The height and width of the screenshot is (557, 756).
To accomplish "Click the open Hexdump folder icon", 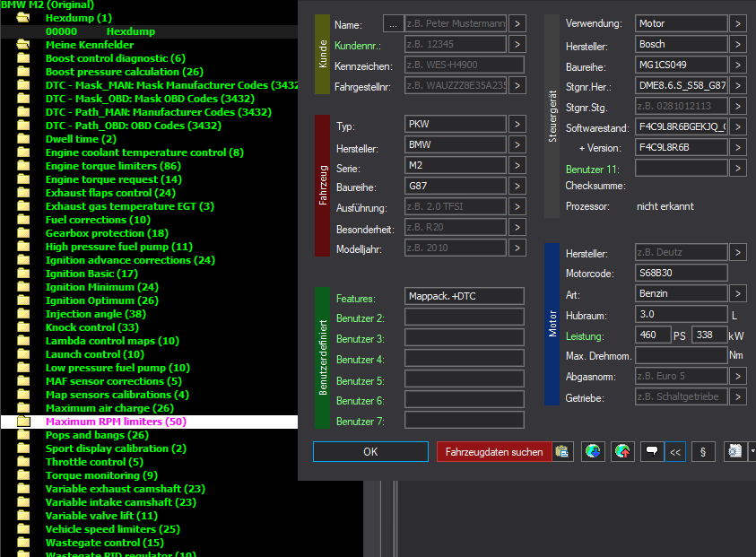I will (24, 18).
